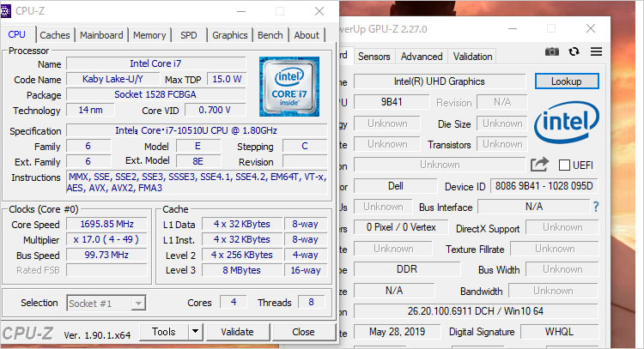Click the empty Rated FSB field
The width and height of the screenshot is (644, 349).
(106, 270)
